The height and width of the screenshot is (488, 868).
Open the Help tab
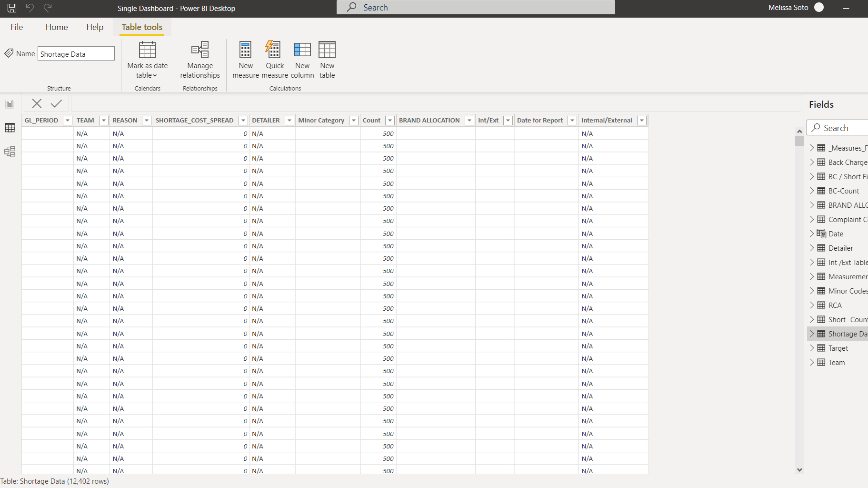pyautogui.click(x=95, y=27)
